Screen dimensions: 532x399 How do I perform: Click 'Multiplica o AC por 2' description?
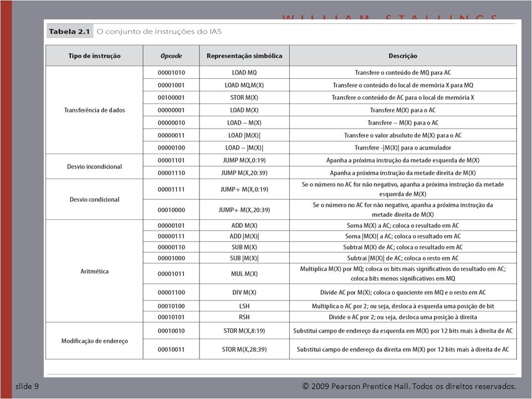tap(403, 306)
